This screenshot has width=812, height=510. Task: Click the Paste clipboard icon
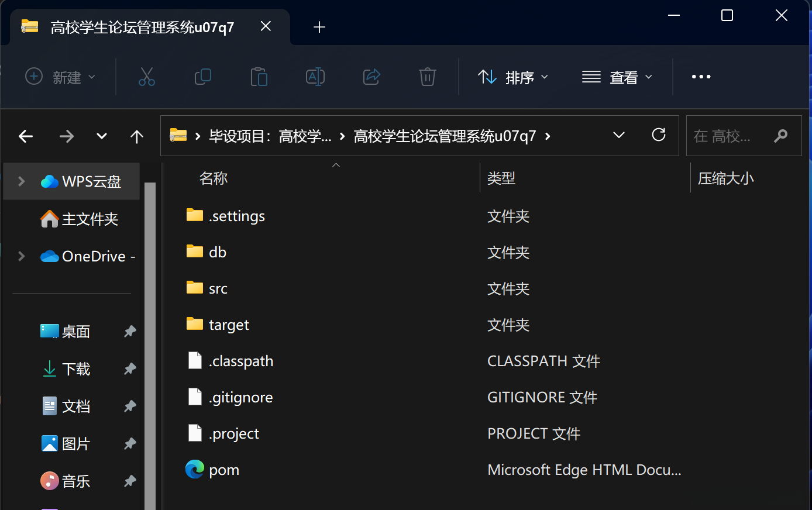pyautogui.click(x=259, y=77)
